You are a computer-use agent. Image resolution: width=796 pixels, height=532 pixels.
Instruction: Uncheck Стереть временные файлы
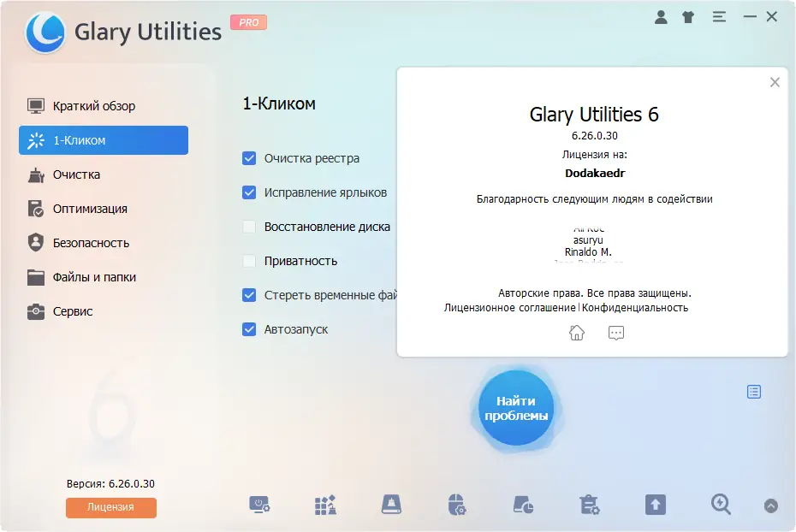point(249,295)
